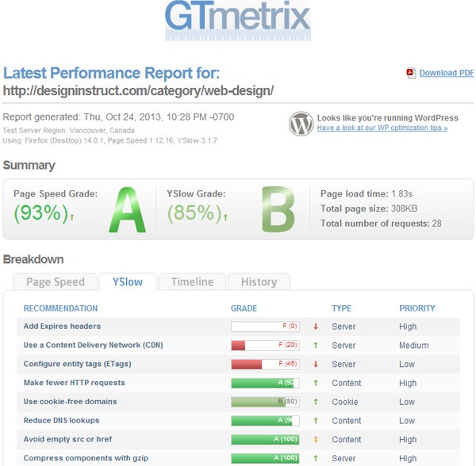Click the Reduce DNS lookups grade bar
This screenshot has width=476, height=466.
click(x=265, y=421)
